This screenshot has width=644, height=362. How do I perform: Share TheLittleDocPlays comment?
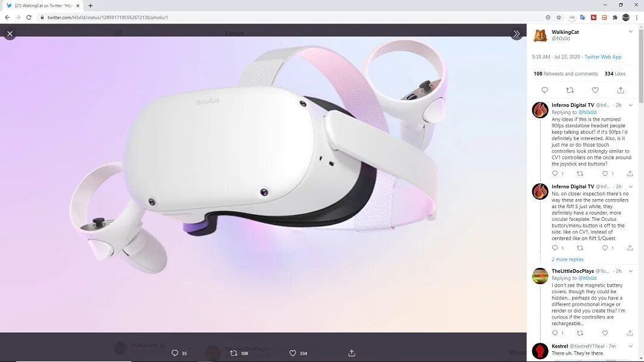pos(630,333)
